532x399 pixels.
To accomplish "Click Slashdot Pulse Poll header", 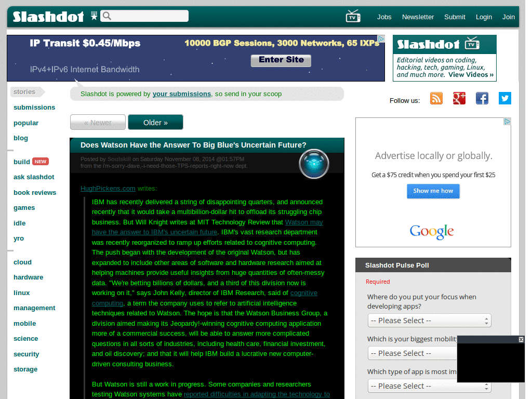I will (433, 265).
